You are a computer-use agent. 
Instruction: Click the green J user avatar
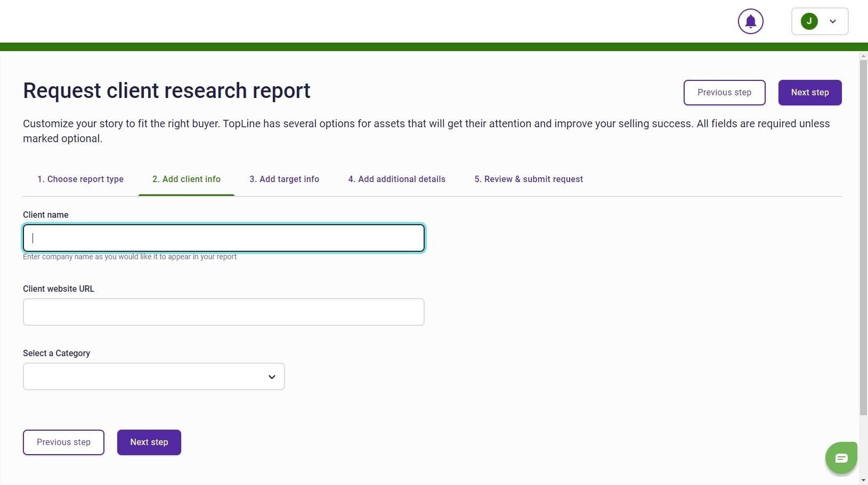coord(809,21)
